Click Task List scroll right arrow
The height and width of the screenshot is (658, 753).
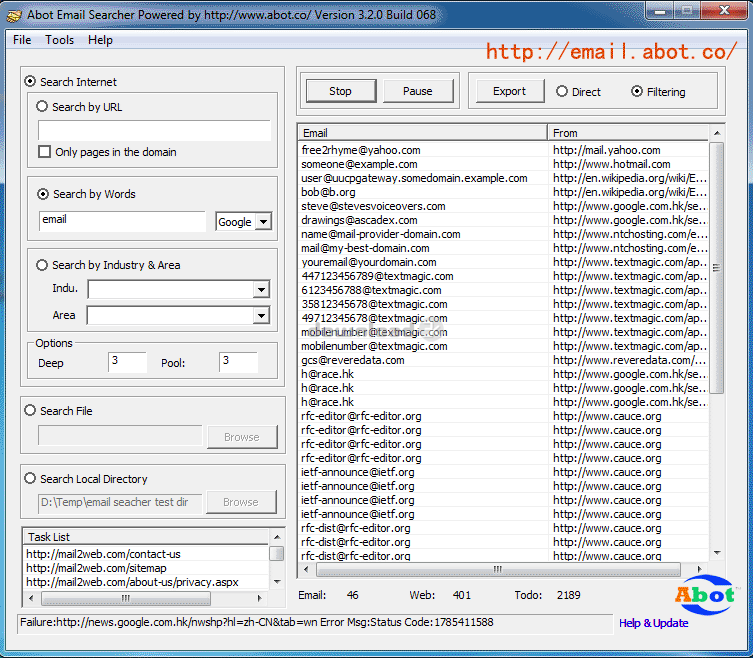259,598
